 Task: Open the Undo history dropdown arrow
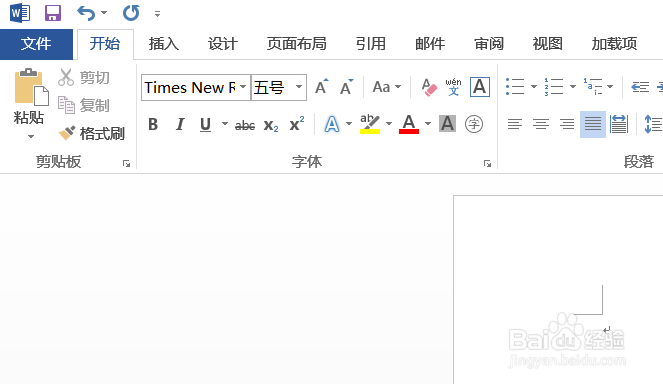coord(104,13)
